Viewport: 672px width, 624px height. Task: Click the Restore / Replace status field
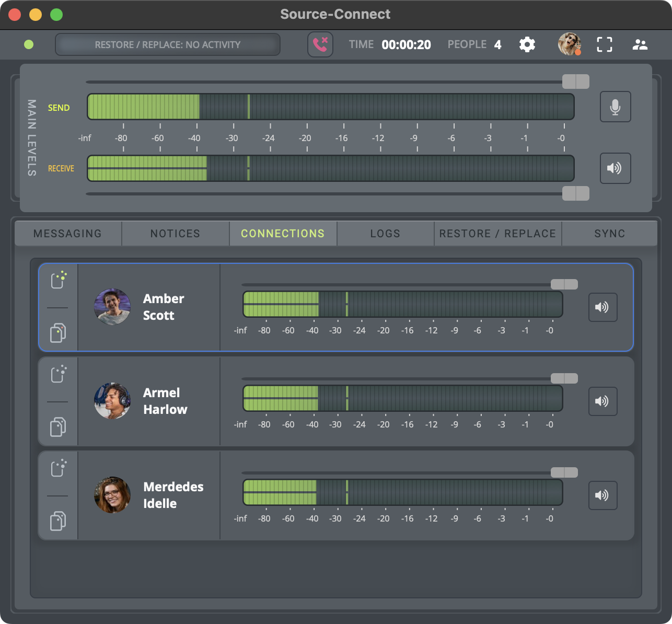168,45
